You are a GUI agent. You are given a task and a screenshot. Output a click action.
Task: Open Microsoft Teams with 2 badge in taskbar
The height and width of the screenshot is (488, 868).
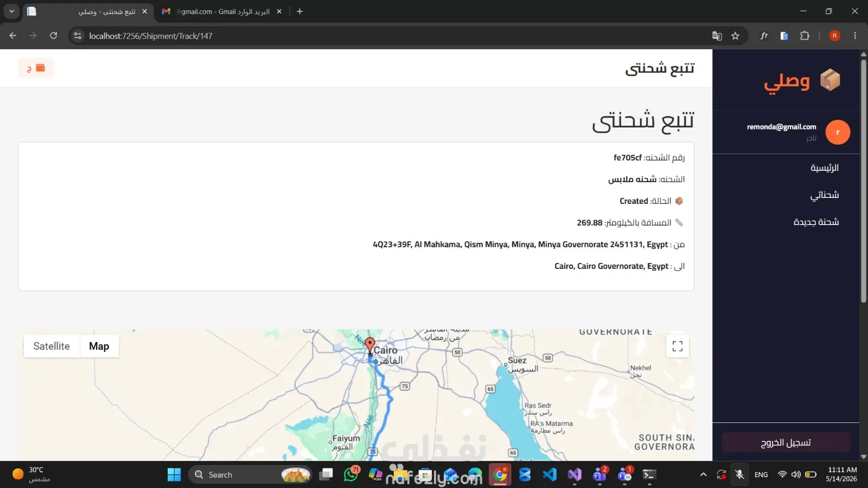click(x=599, y=474)
